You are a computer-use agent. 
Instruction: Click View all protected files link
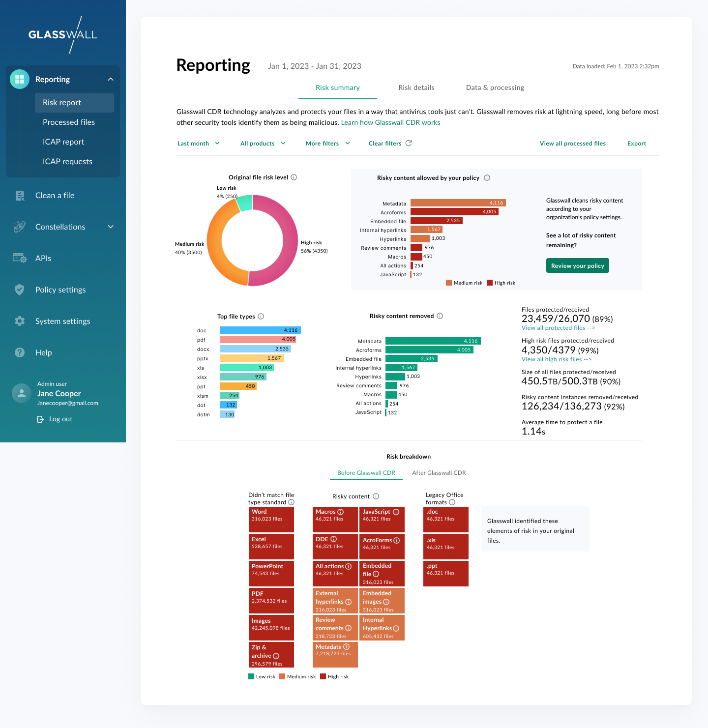(558, 328)
